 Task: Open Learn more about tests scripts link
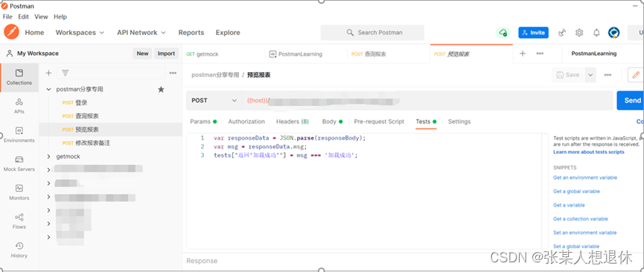point(589,152)
